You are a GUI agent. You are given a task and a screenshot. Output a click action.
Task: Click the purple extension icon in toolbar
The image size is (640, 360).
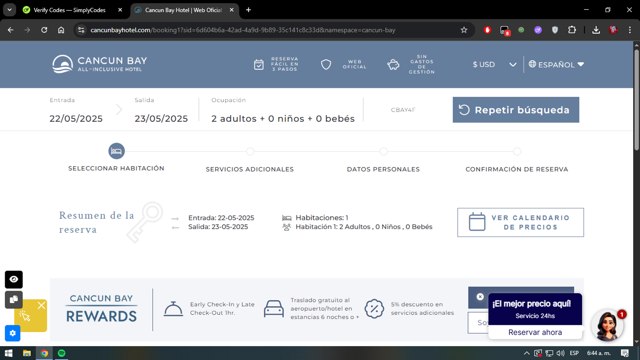pyautogui.click(x=538, y=30)
